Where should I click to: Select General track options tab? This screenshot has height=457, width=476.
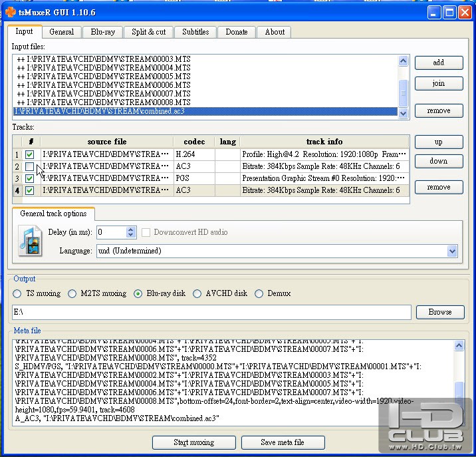(x=53, y=214)
